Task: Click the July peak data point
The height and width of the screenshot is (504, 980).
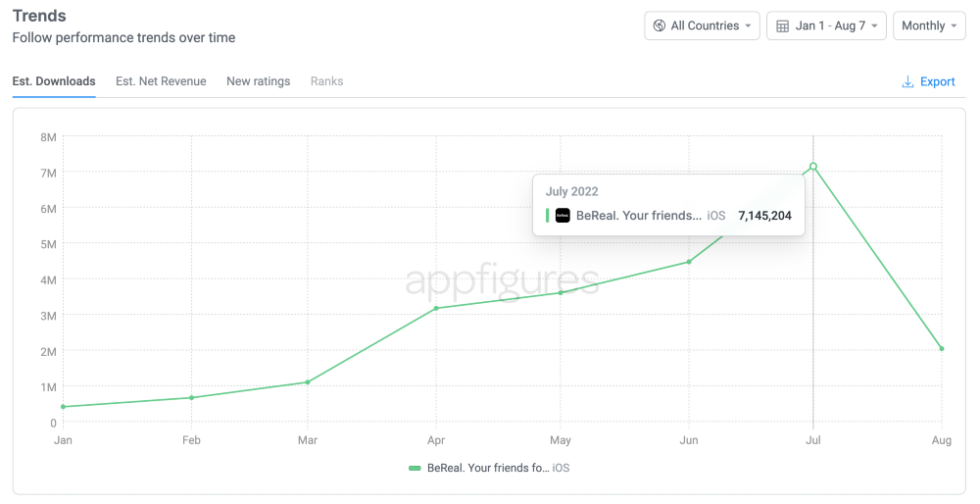Action: [813, 167]
